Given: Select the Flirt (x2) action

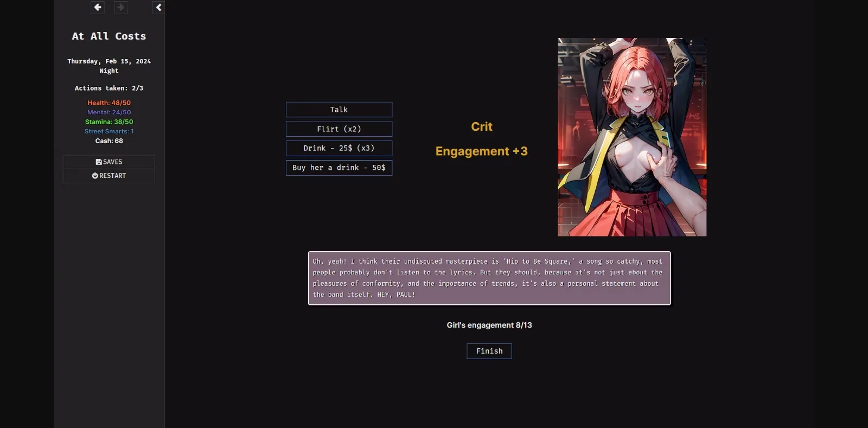Looking at the screenshot, I should coord(339,129).
